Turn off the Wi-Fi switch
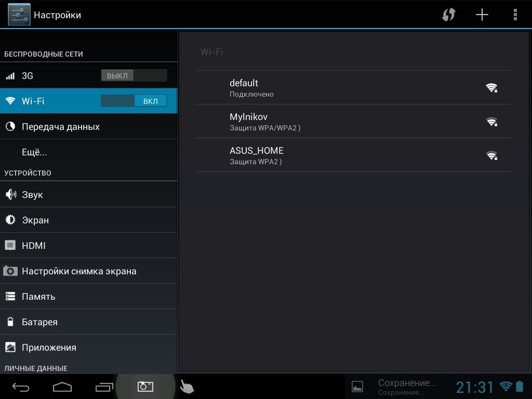Screen dimensions: 532x399 coord(134,101)
